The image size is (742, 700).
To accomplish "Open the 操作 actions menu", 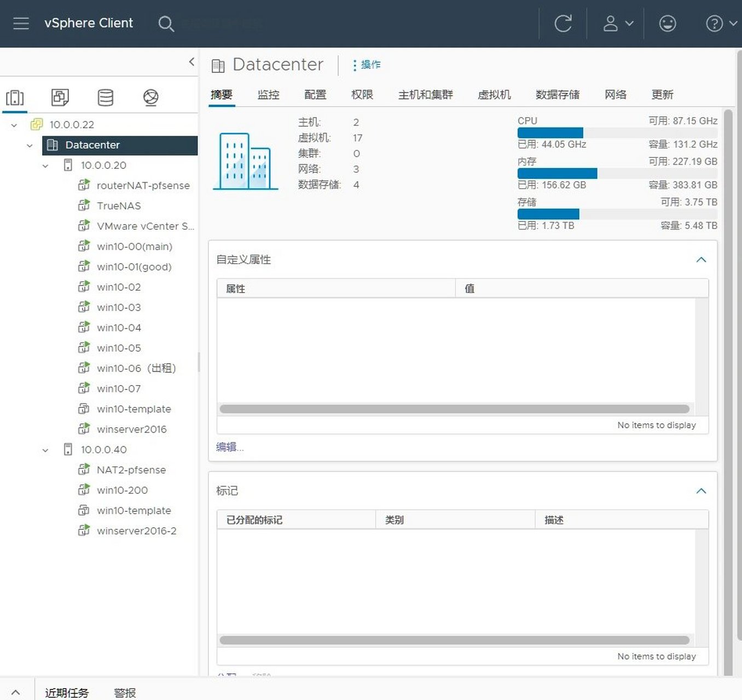I will point(367,65).
